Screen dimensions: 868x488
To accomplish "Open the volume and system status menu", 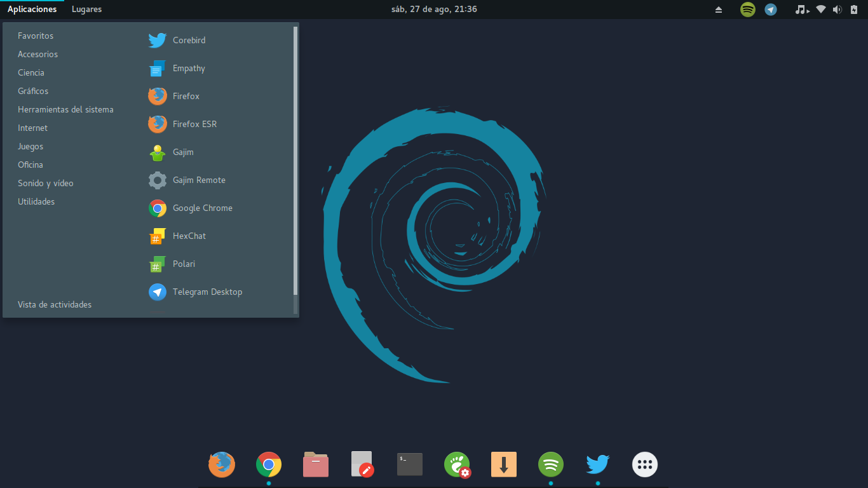I will click(837, 10).
